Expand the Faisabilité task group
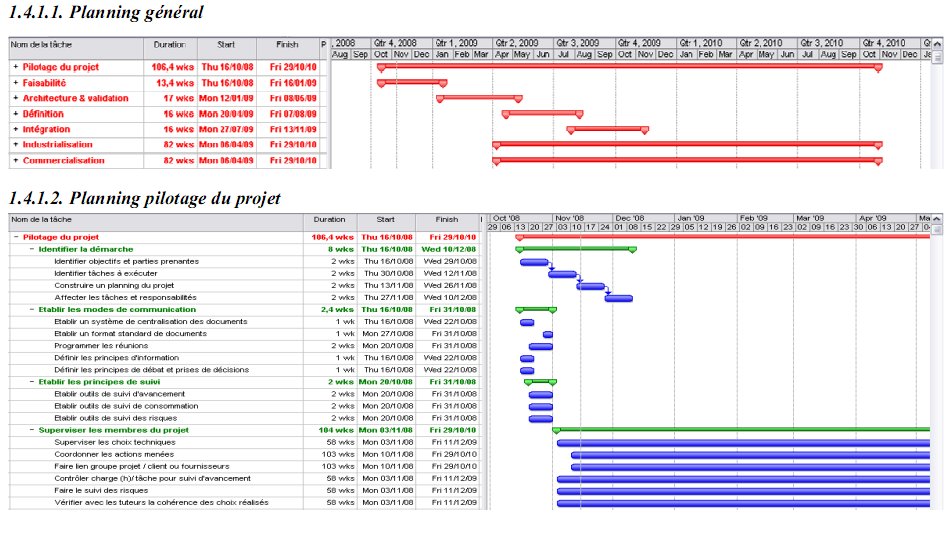Screen dimensions: 951x552 point(16,83)
